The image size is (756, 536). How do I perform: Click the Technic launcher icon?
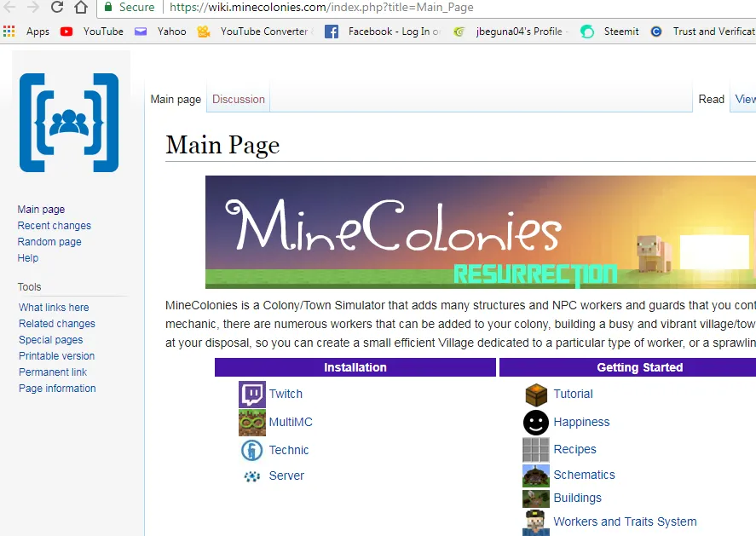pos(251,450)
